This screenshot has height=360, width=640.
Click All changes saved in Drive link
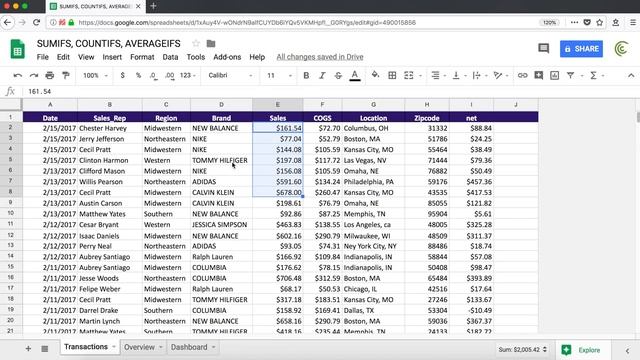(320, 57)
